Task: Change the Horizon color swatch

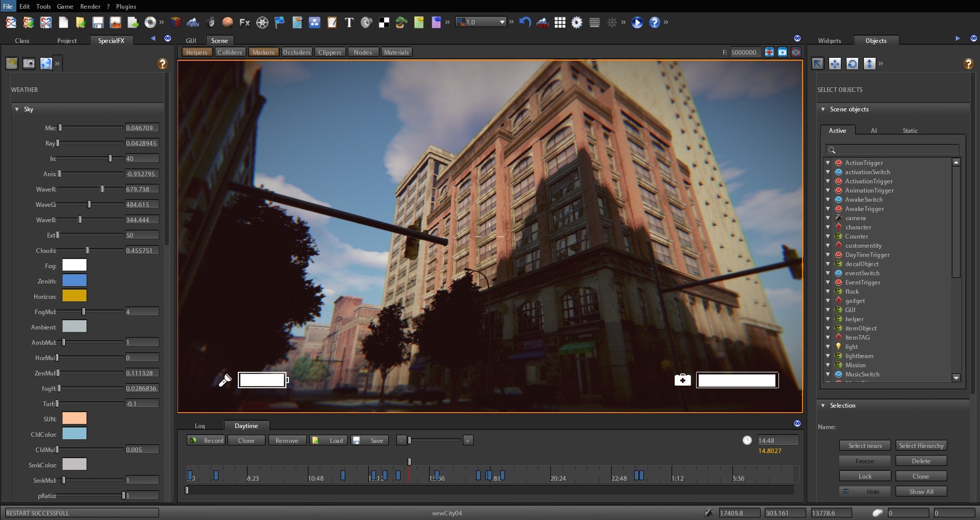Action: pos(74,296)
